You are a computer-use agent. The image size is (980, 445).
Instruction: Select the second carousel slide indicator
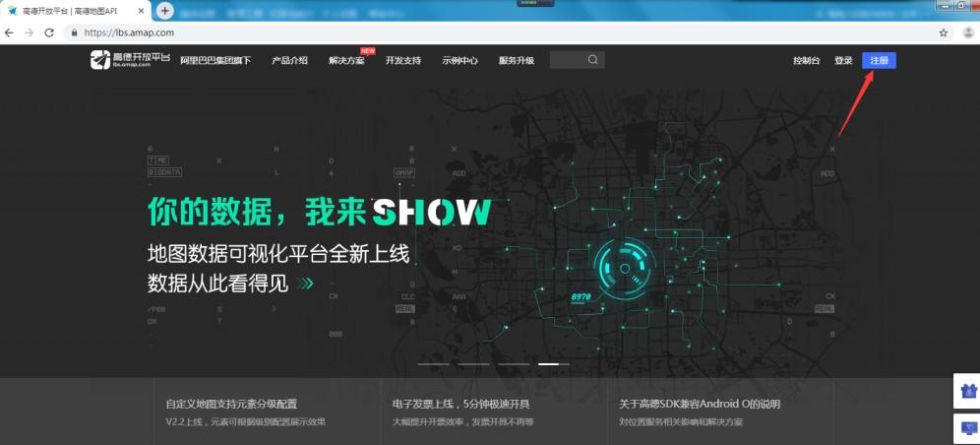473,363
